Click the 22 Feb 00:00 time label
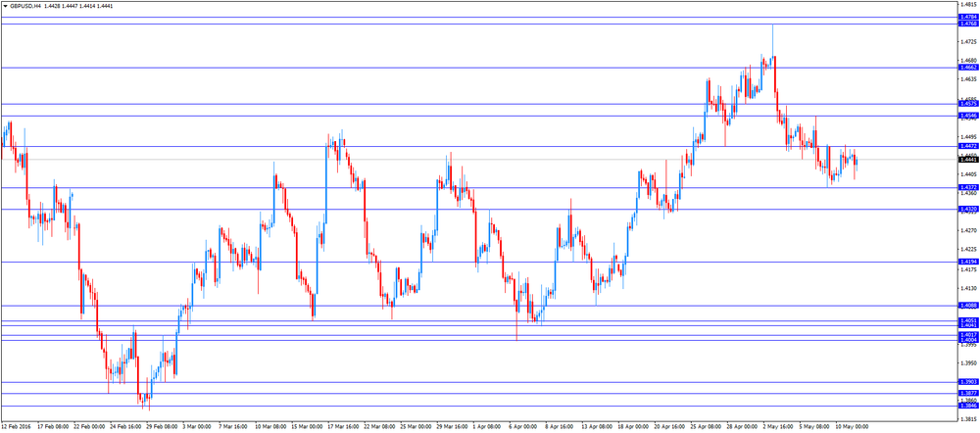The width and height of the screenshot is (980, 433). point(89,428)
